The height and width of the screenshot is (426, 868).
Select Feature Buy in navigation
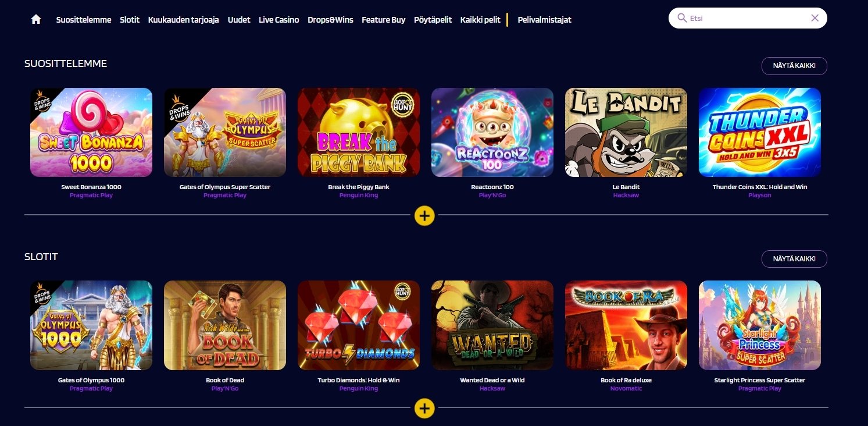(384, 20)
